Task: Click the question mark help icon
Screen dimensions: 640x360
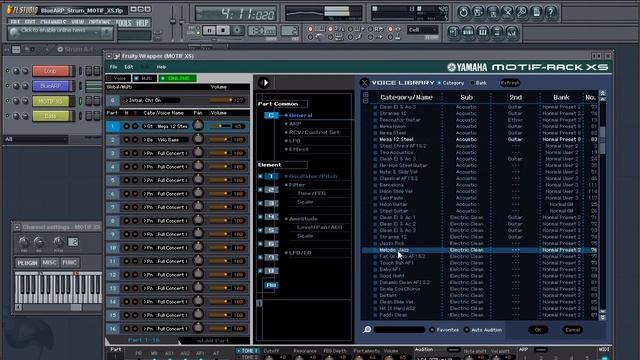Action: click(x=551, y=12)
